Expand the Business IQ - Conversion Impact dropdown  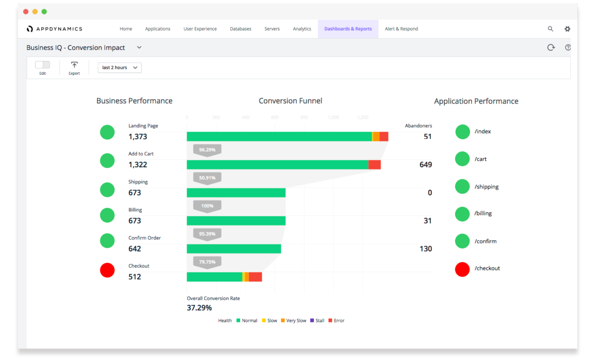pos(139,47)
